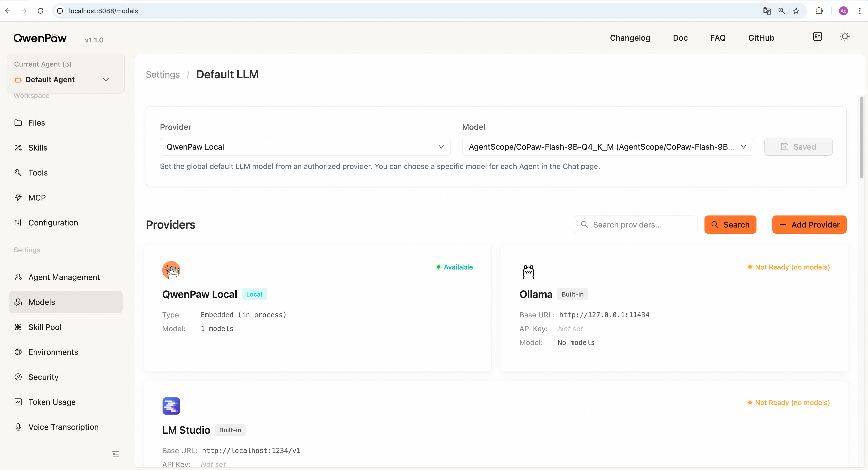Bookmark this page with the star icon

coord(796,11)
